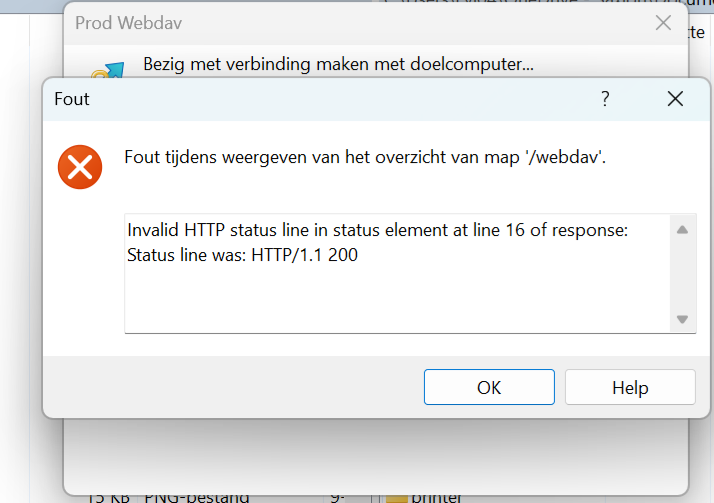Click the Prod Webdav title bar

pos(350,23)
